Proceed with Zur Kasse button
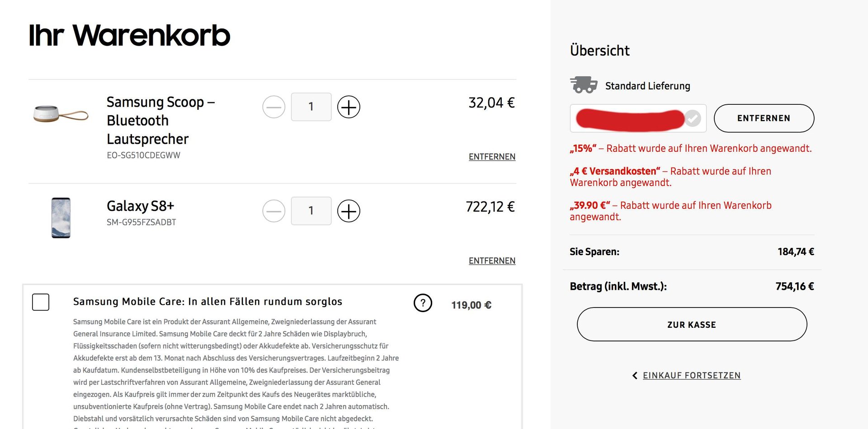The height and width of the screenshot is (429, 868). (692, 324)
